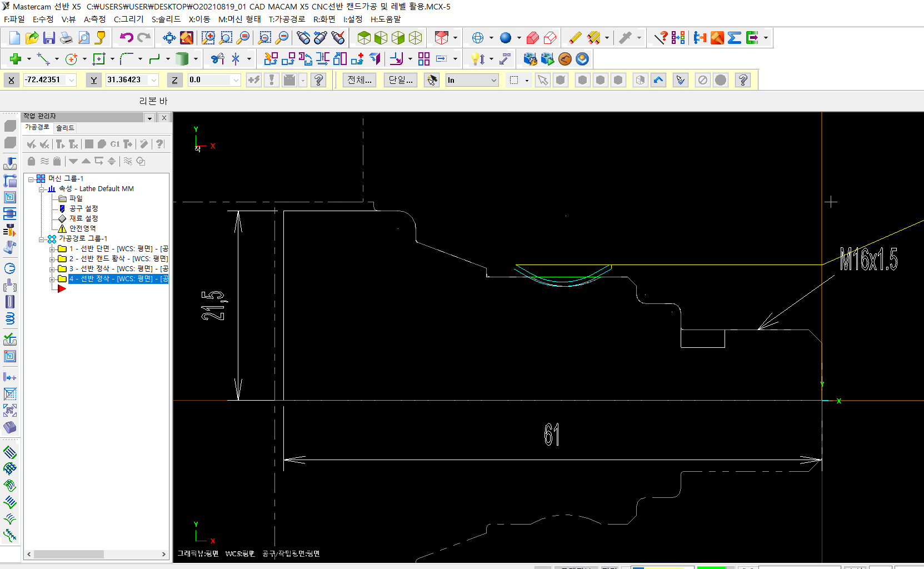Click the wireframe globe icon
Screen dimensions: 924x569
pyautogui.click(x=477, y=38)
